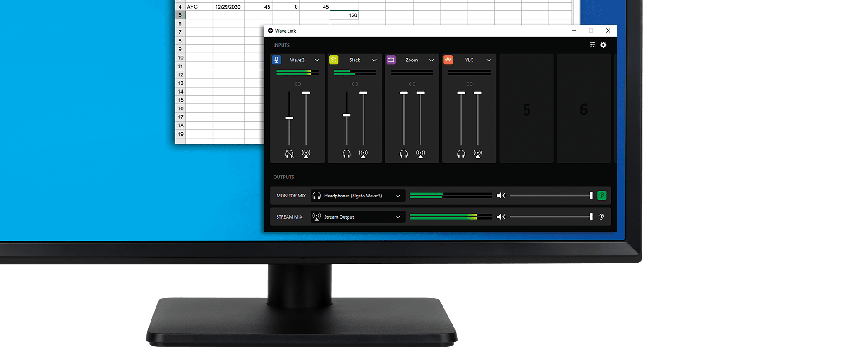Open Monitor Mix headphones device dropdown
Image resolution: width=868 pixels, height=347 pixels.
coord(357,196)
